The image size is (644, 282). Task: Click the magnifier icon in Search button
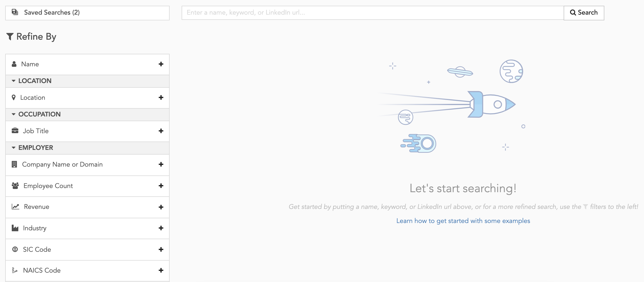pos(573,13)
